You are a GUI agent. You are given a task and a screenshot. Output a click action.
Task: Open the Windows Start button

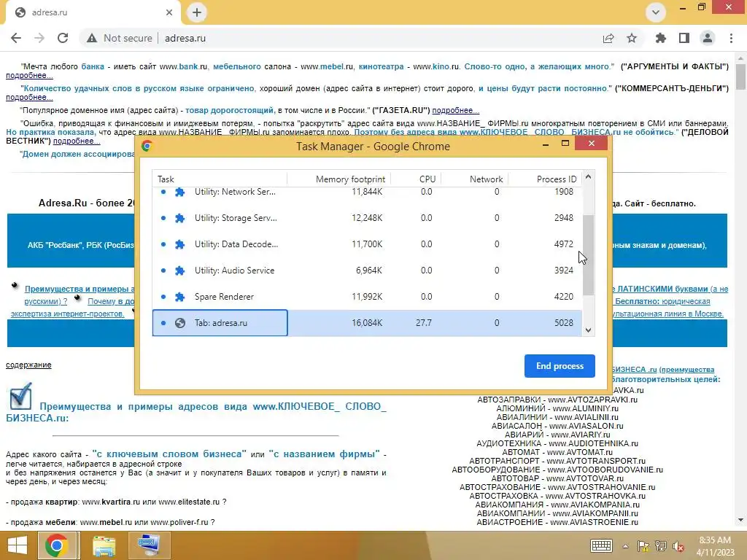18,545
